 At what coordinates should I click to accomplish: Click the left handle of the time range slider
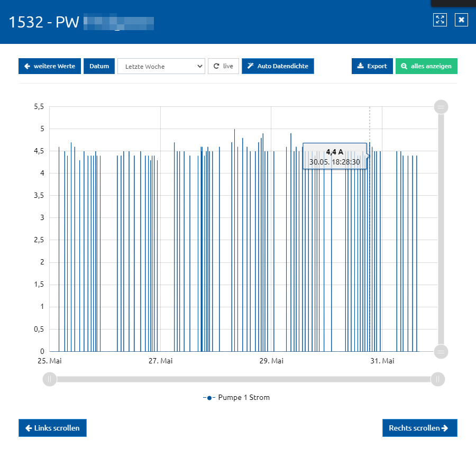[x=50, y=379]
